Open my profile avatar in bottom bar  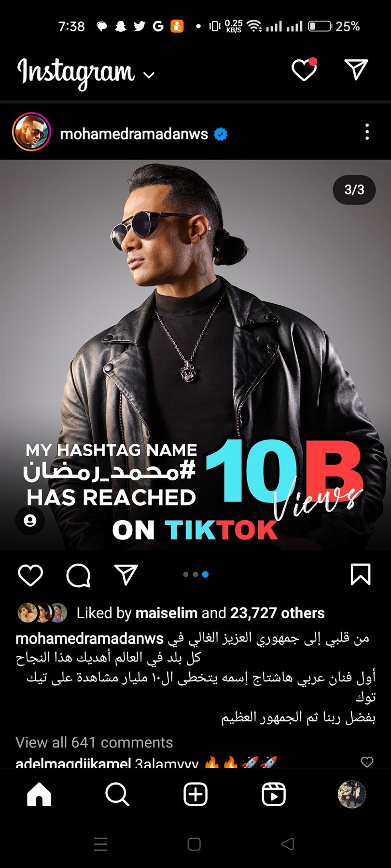point(351,794)
